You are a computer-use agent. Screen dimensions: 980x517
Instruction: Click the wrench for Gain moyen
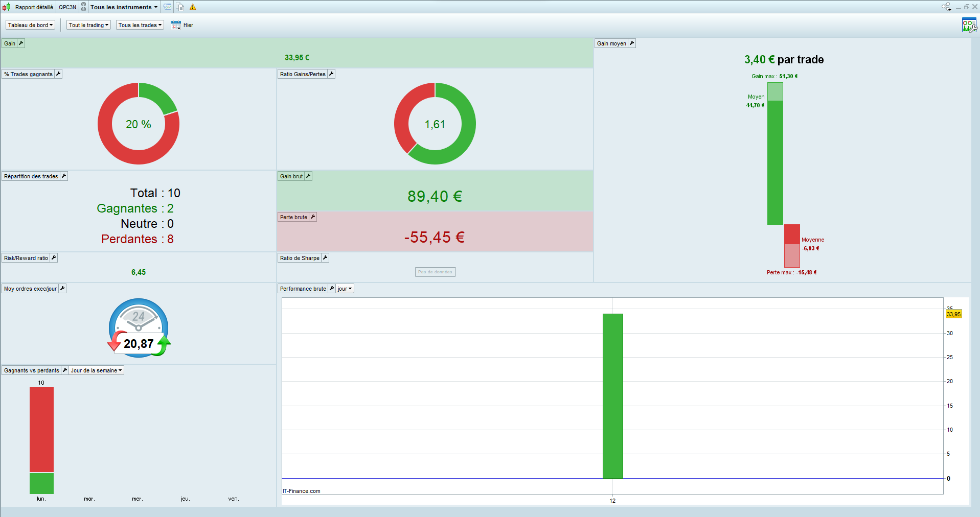pyautogui.click(x=632, y=43)
